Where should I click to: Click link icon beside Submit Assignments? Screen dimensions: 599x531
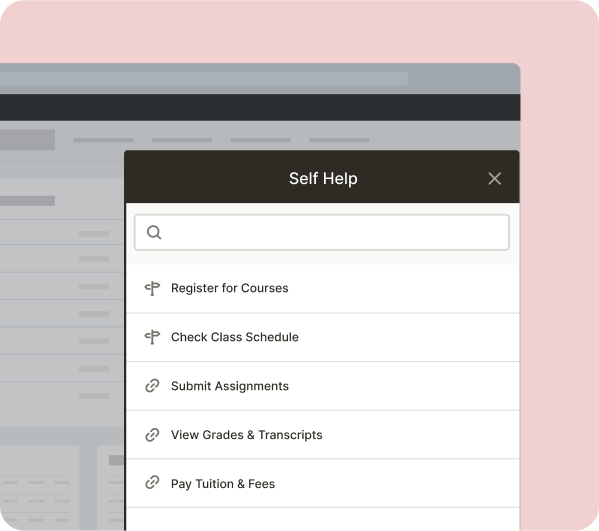click(152, 386)
